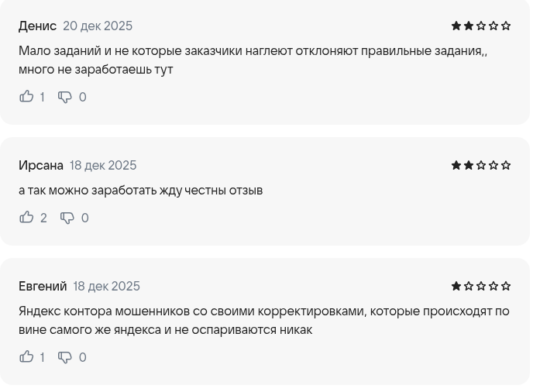533x392 pixels.
Task: Click Евгений's review date 18 дек 2025
Action: click(107, 286)
